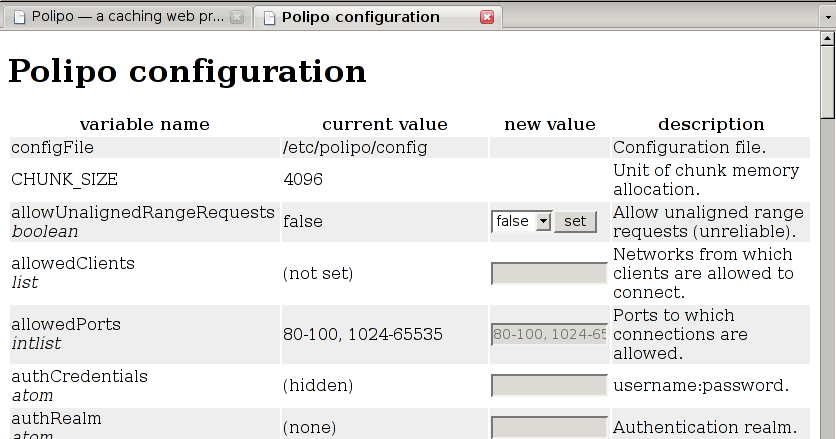
Task: Click the (not set) current value
Action: [318, 273]
